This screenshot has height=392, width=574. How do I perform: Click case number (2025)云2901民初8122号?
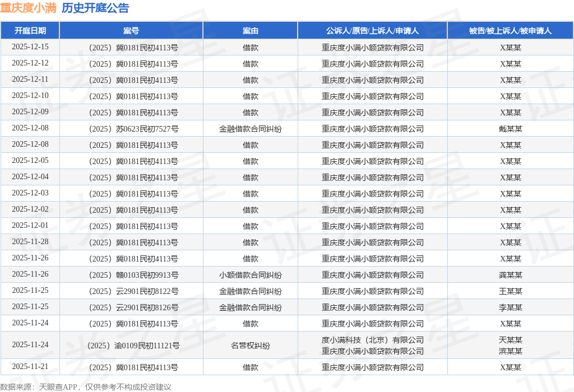[x=133, y=291]
